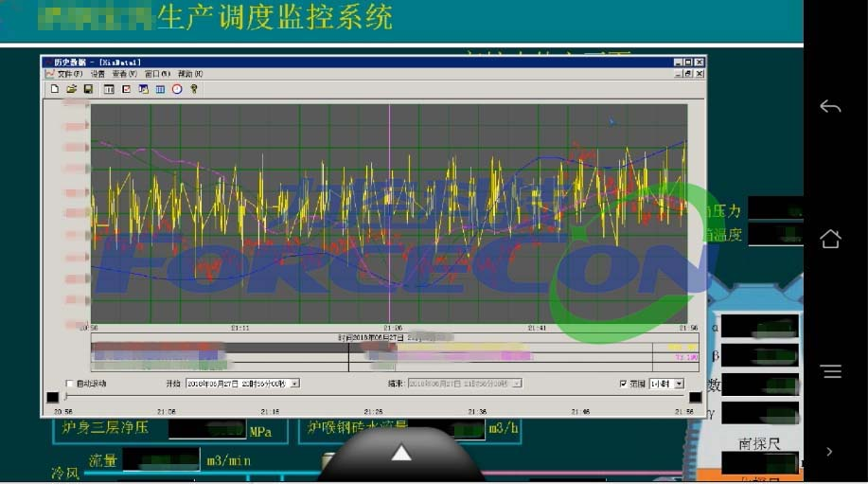Click the time range slider handle
This screenshot has width=868, height=484.
pos(65,398)
